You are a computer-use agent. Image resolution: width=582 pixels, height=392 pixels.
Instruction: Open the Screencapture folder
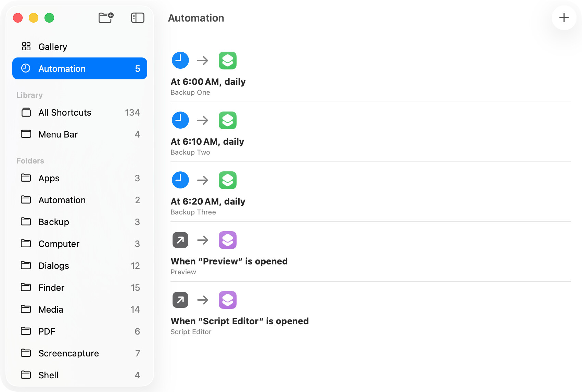pyautogui.click(x=80, y=353)
